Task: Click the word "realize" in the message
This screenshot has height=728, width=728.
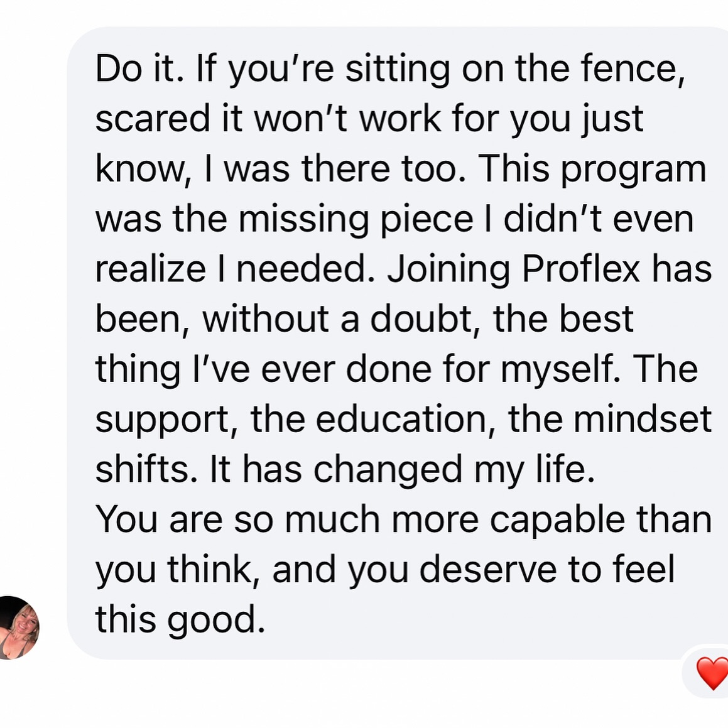Action: (x=151, y=269)
